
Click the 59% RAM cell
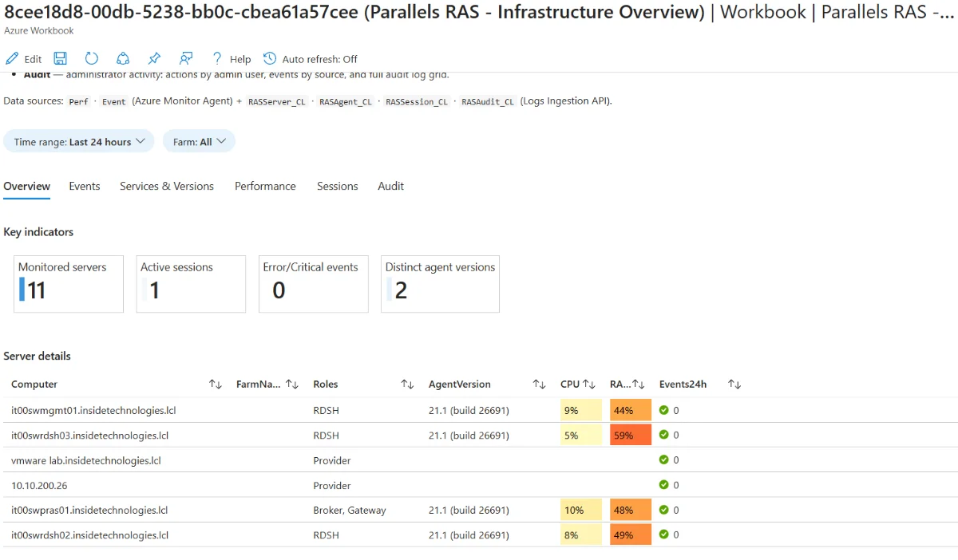click(631, 436)
